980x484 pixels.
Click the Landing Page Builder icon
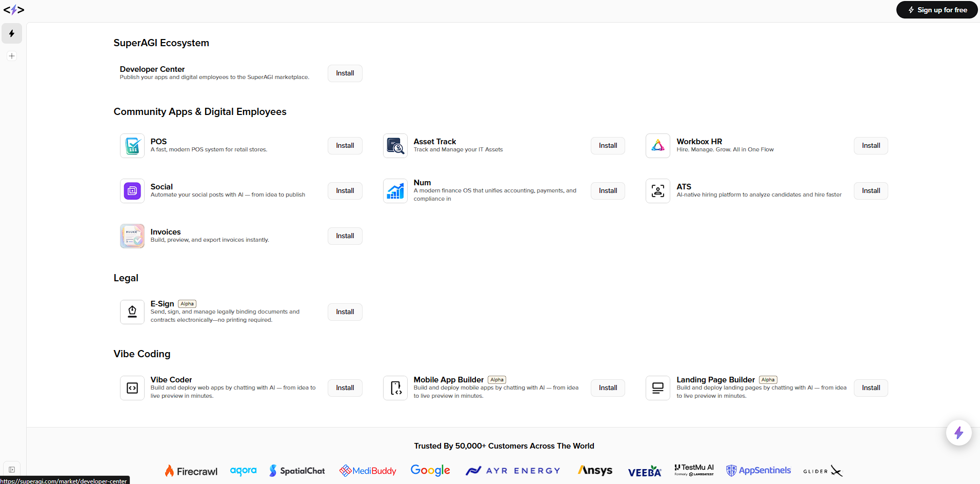pyautogui.click(x=658, y=388)
